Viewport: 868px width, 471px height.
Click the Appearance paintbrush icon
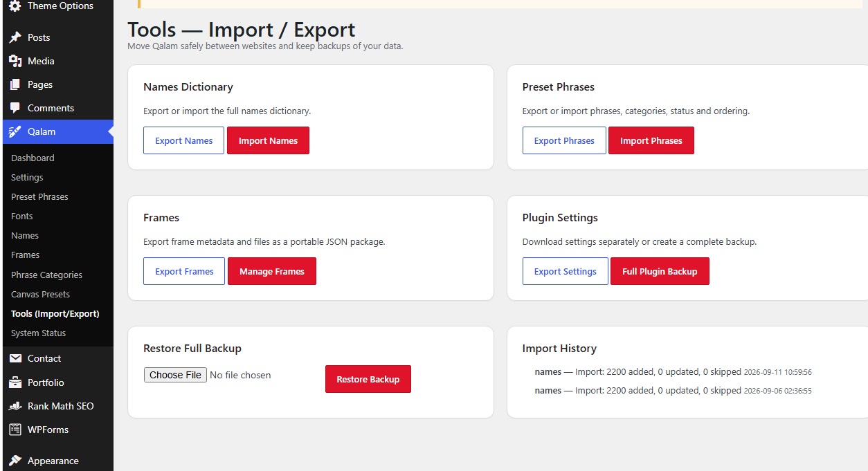pyautogui.click(x=15, y=461)
